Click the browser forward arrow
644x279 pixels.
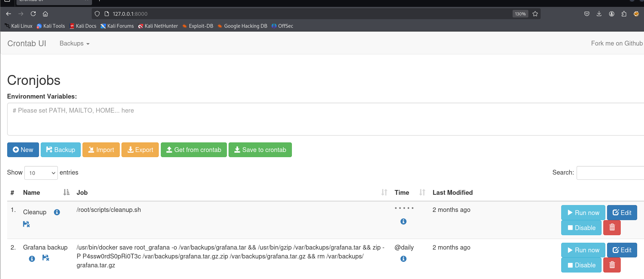click(21, 14)
